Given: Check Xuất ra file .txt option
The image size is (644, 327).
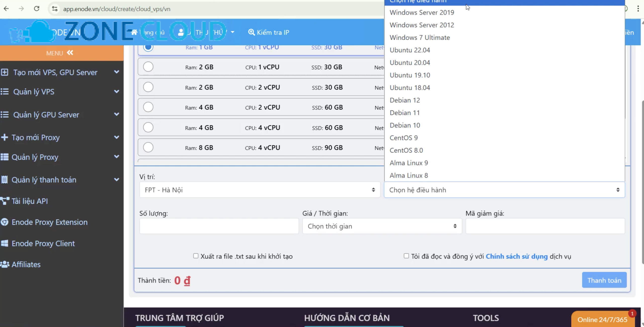Looking at the screenshot, I should click(196, 256).
